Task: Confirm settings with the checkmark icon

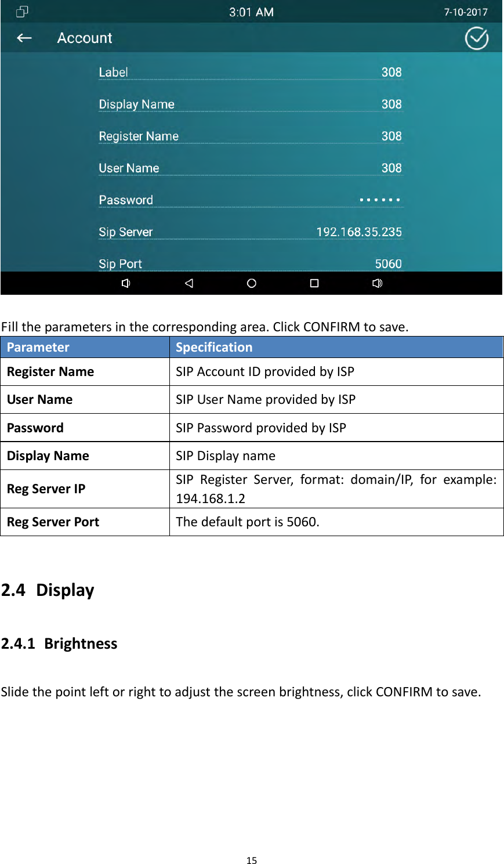Action: coord(477,38)
